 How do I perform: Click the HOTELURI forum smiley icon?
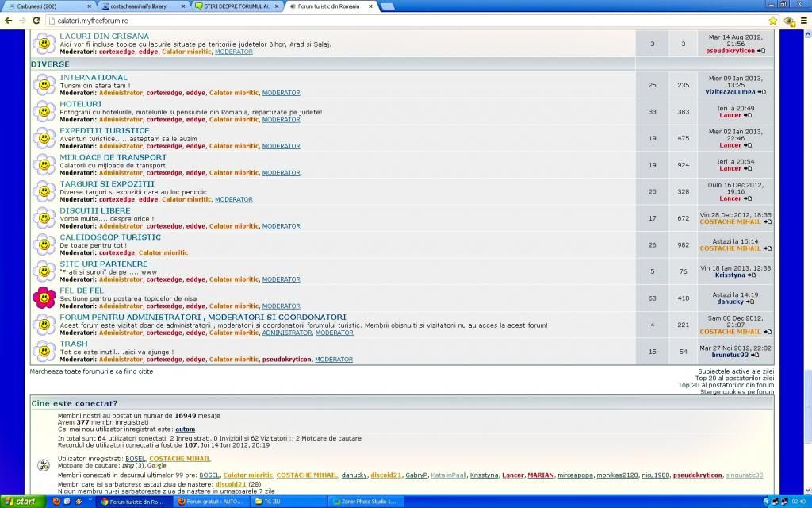point(44,112)
